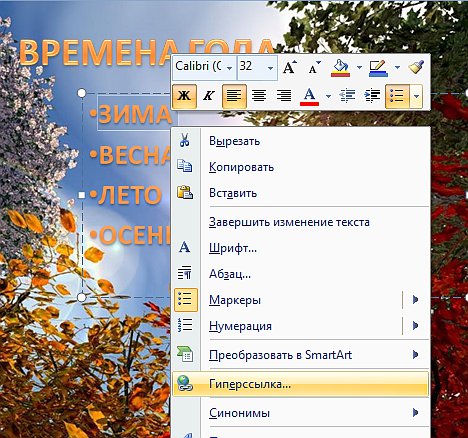Screen dimensions: 468x438
Task: Click top-left text box resize handle
Action: pos(82,93)
